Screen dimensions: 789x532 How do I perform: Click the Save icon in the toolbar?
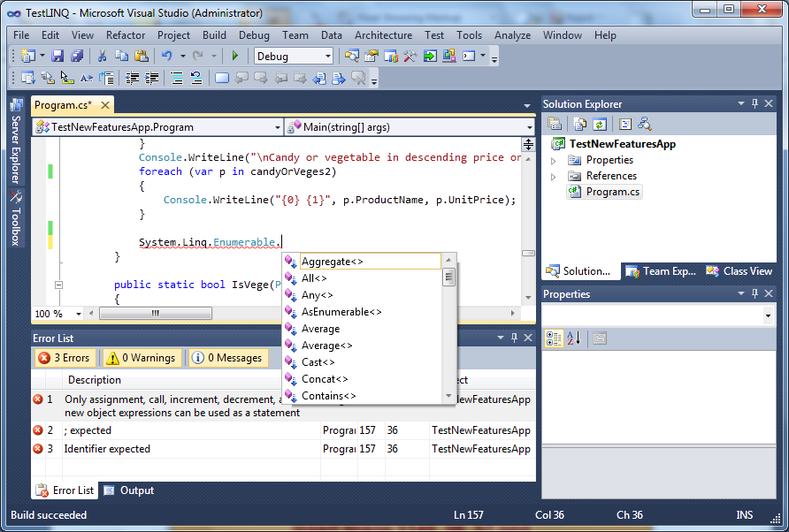point(57,56)
